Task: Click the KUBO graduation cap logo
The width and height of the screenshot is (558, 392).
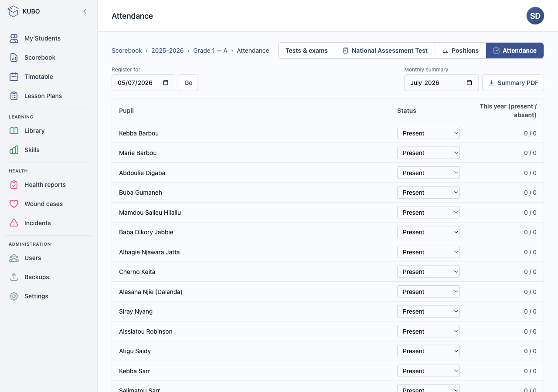Action: [14, 11]
